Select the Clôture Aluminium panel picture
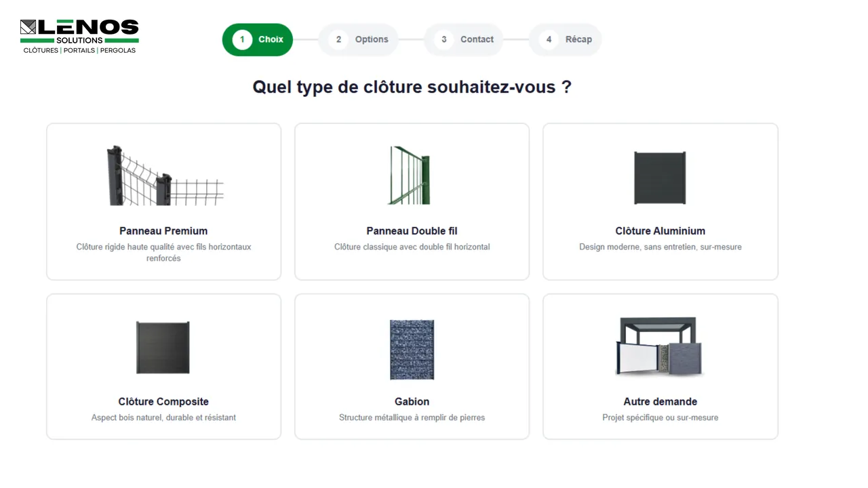The width and height of the screenshot is (868, 488). (660, 178)
